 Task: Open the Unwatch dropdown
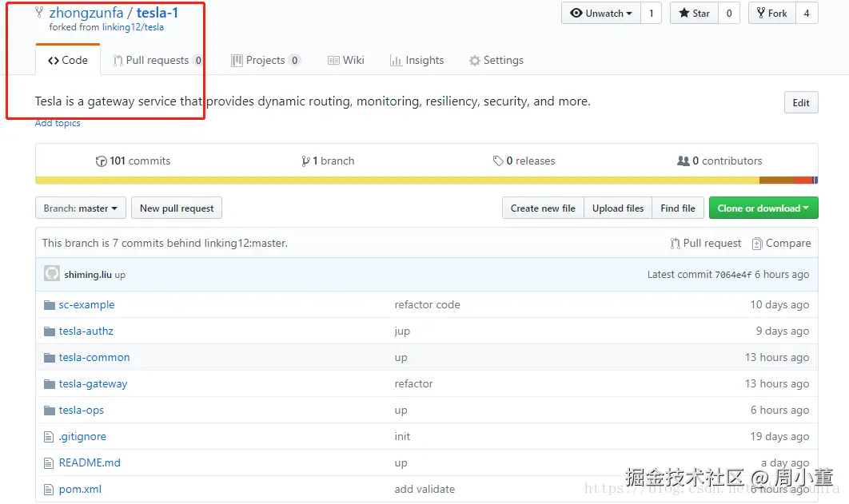point(601,13)
